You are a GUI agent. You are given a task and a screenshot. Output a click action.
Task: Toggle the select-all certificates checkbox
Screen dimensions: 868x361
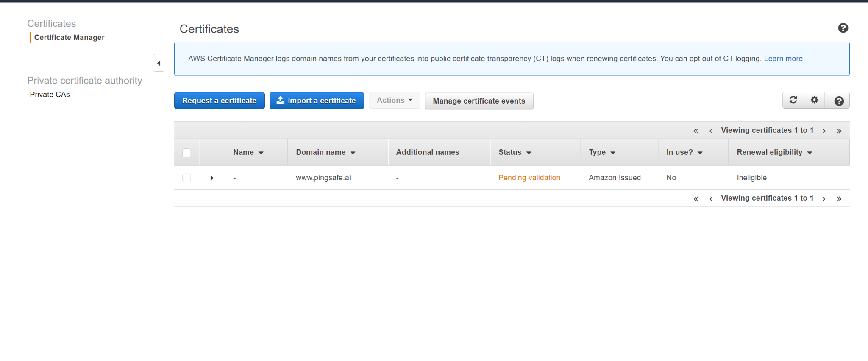click(186, 153)
